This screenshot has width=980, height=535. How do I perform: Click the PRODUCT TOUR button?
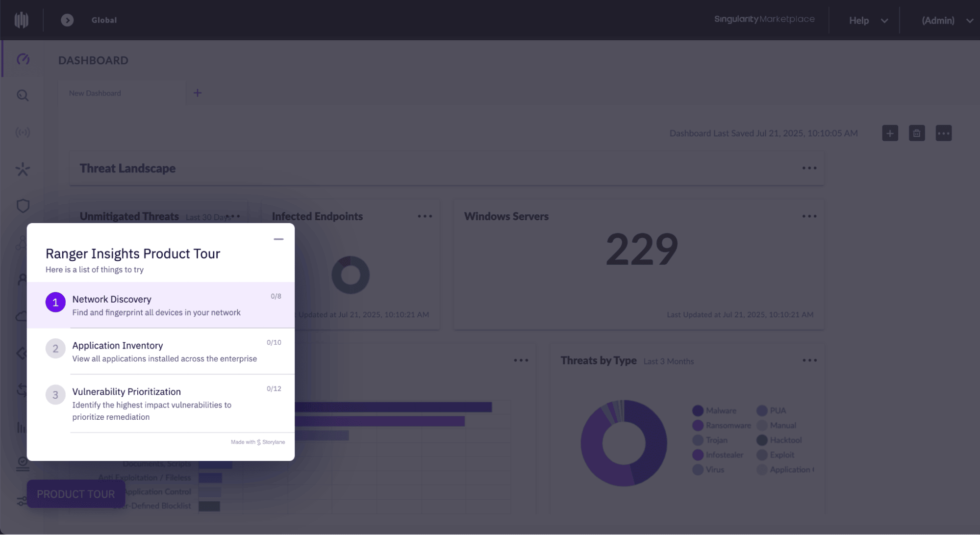pos(76,494)
